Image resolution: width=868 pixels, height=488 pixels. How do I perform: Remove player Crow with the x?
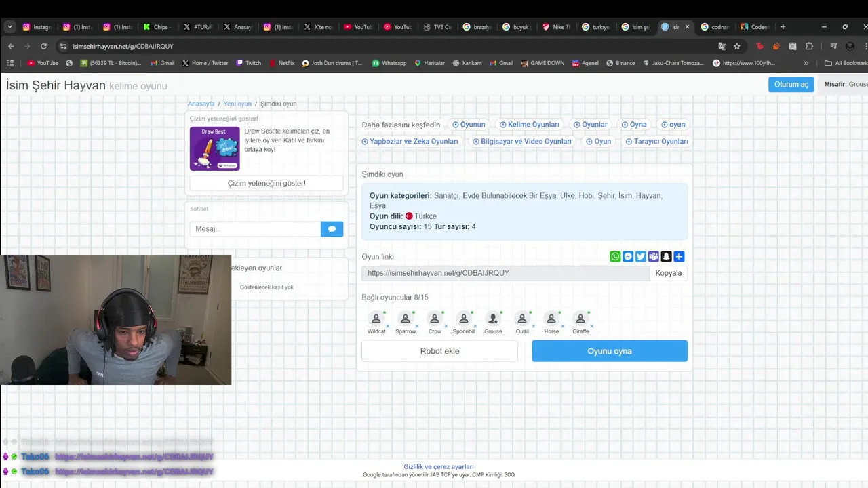[x=447, y=326]
